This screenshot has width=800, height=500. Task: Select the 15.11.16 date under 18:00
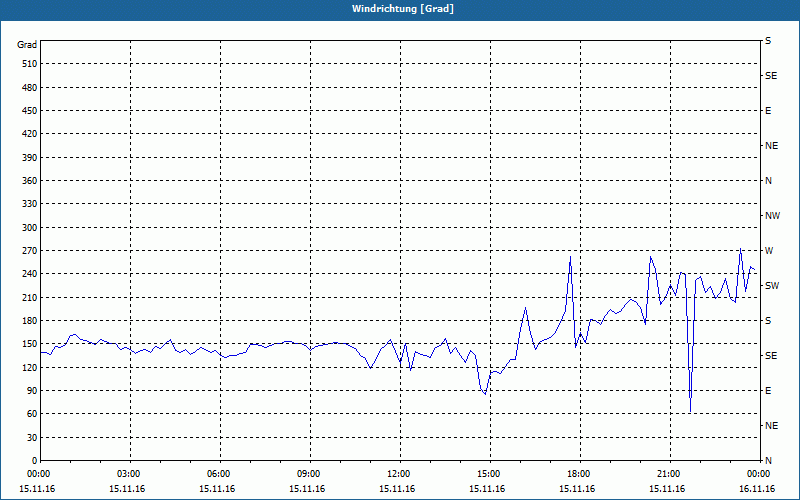[577, 489]
